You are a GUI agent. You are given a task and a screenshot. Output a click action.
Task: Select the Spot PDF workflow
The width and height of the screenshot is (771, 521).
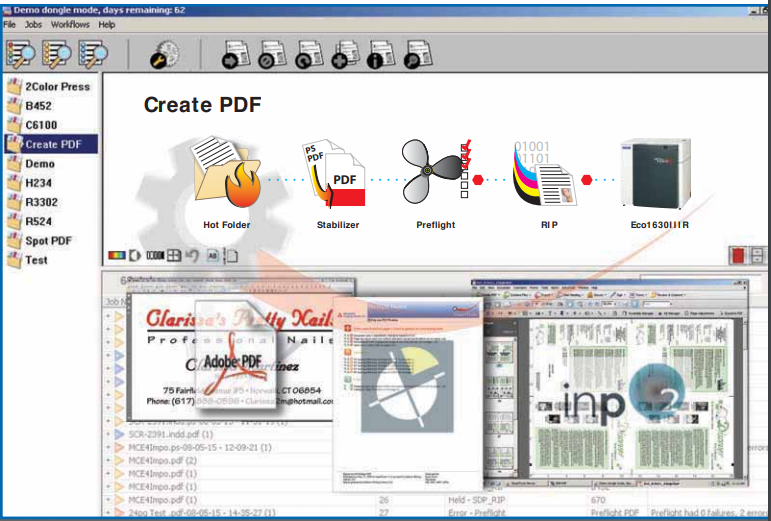(x=40, y=241)
